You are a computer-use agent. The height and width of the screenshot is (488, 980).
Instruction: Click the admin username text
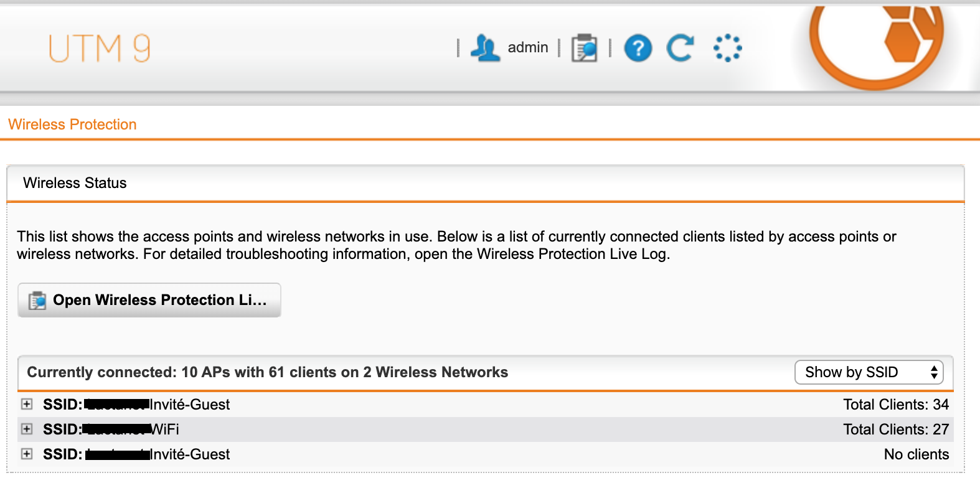(528, 48)
